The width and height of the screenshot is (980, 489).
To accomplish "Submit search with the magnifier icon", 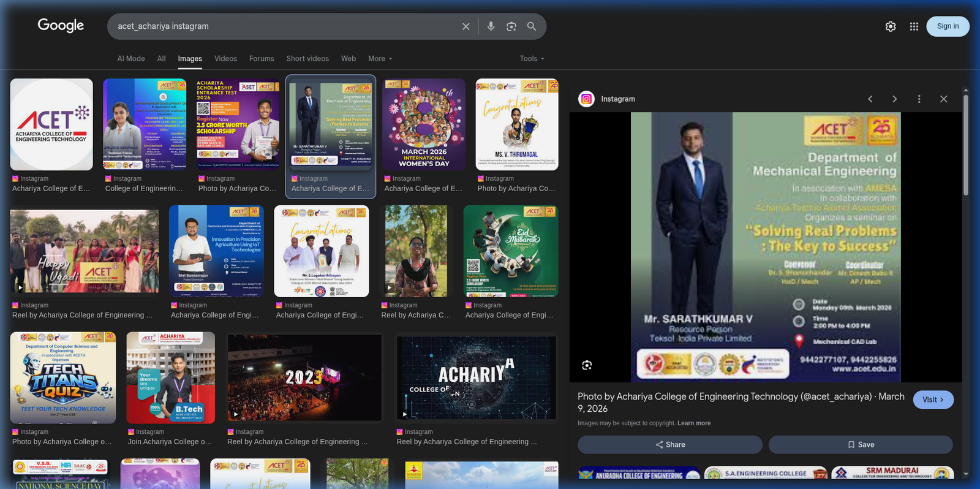I will pos(532,26).
